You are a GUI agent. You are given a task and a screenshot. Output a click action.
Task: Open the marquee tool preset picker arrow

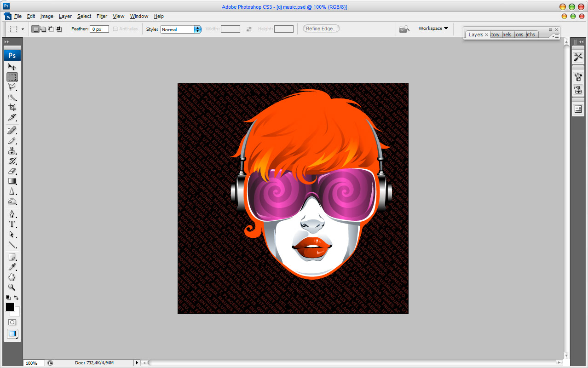(23, 29)
